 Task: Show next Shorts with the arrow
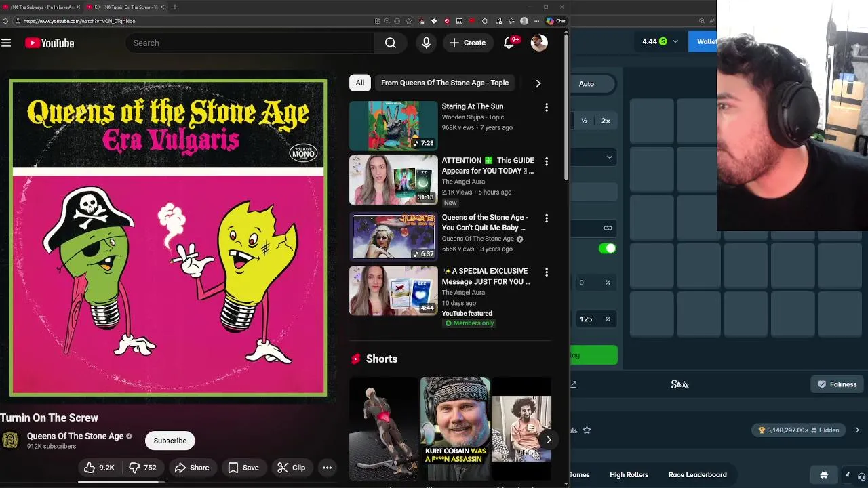[549, 440]
